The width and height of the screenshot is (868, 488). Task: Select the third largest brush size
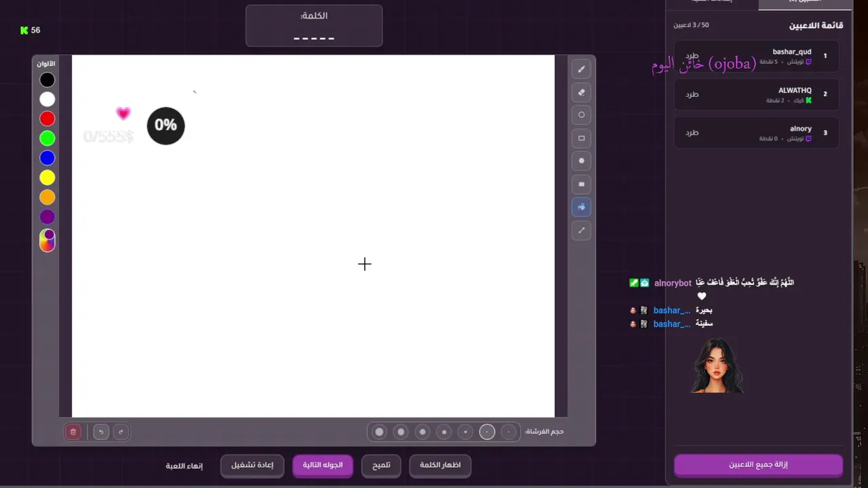point(422,432)
